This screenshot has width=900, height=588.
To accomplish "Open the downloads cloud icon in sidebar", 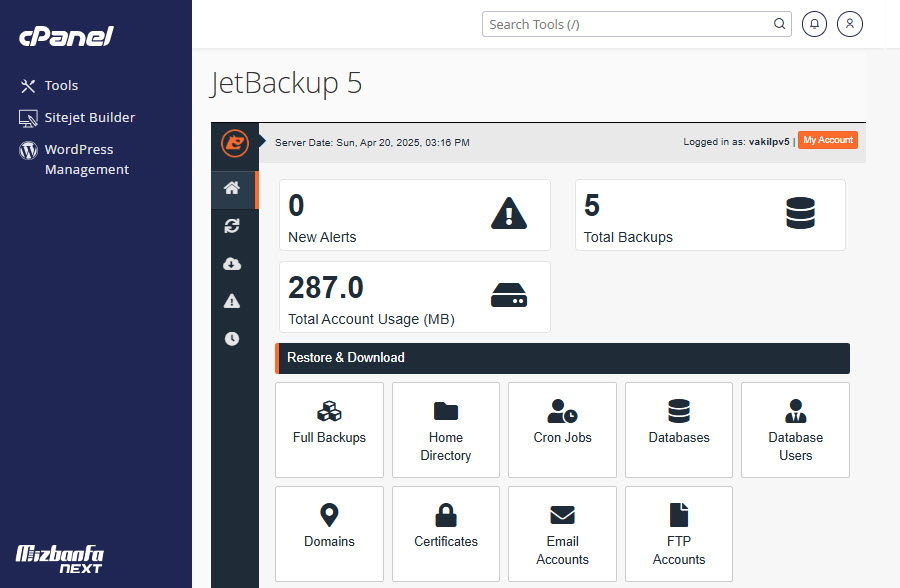I will click(x=232, y=264).
